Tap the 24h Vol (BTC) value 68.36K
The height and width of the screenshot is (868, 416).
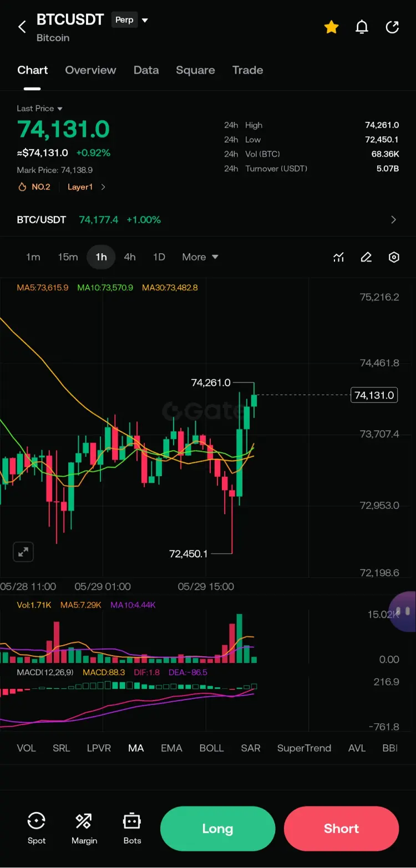coord(385,154)
